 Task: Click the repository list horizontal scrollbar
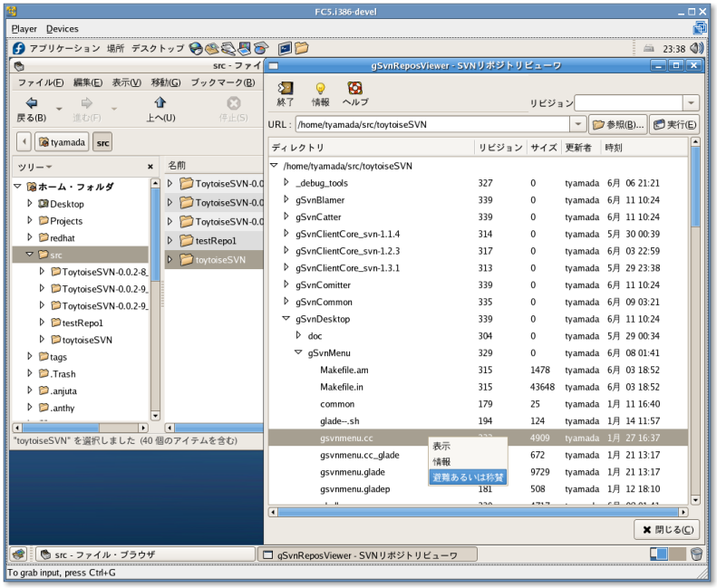pos(478,512)
